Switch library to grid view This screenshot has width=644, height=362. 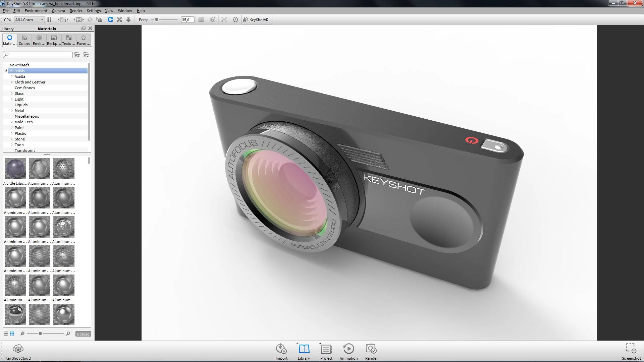(x=12, y=334)
